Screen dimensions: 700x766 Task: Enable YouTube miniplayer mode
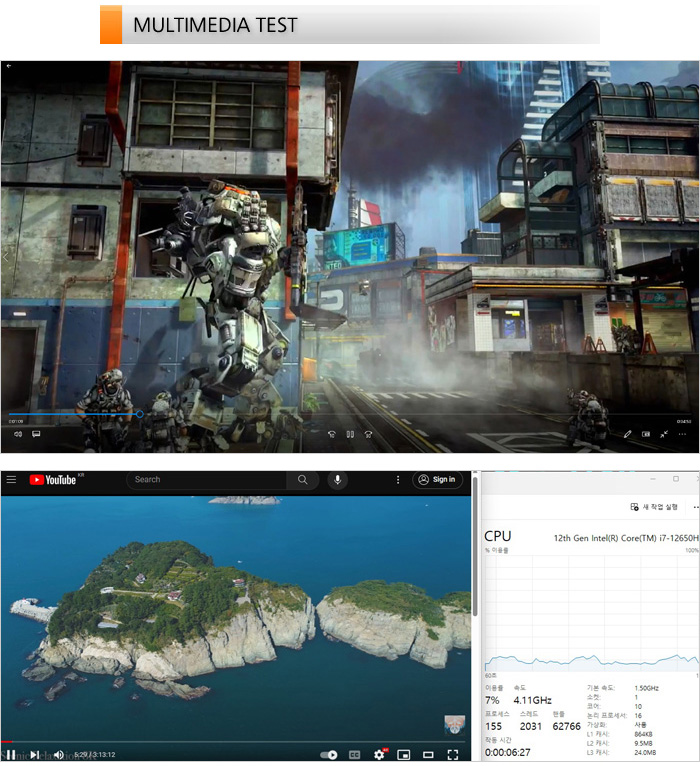403,755
